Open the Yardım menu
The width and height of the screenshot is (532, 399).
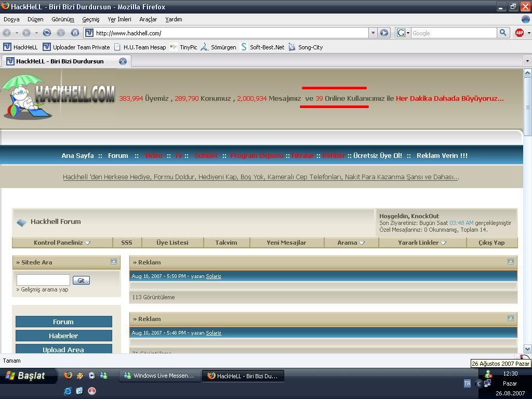pyautogui.click(x=174, y=19)
